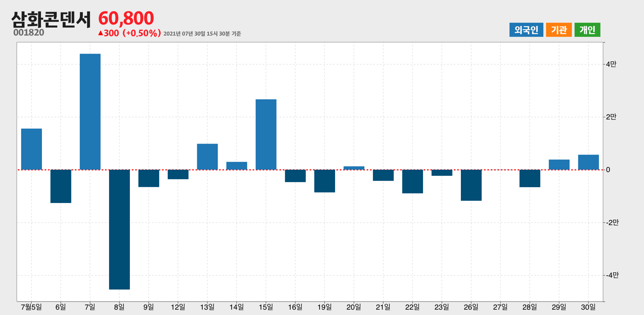Click the 22일 x-axis date label
644x315 pixels.
click(413, 307)
